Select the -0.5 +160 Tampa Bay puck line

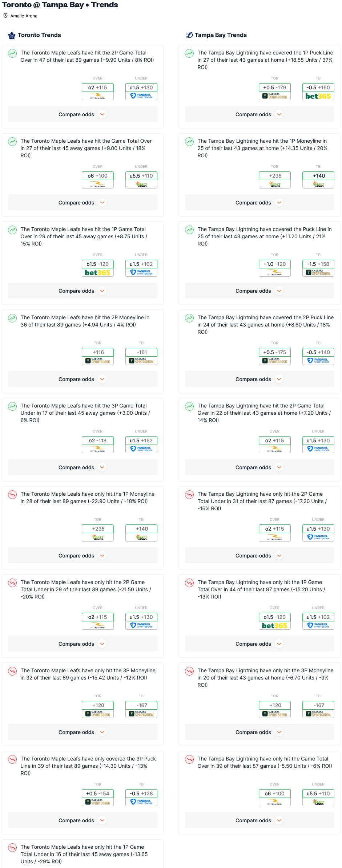pos(318,88)
